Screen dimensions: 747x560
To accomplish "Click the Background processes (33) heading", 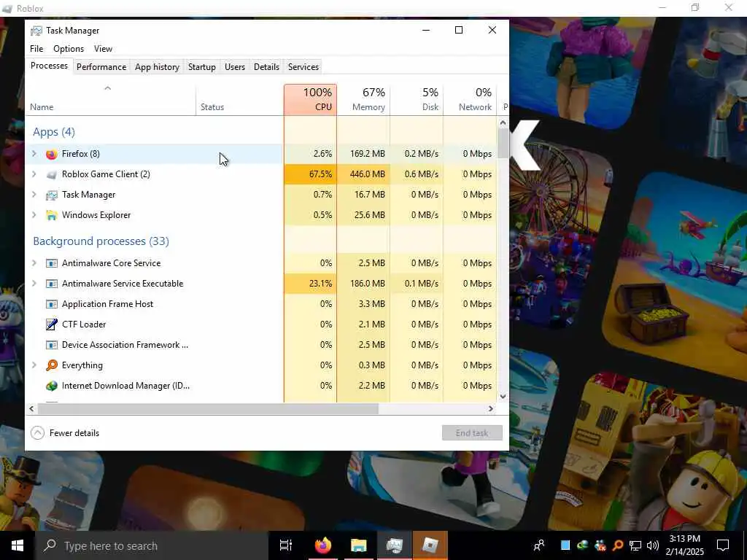I will (101, 241).
